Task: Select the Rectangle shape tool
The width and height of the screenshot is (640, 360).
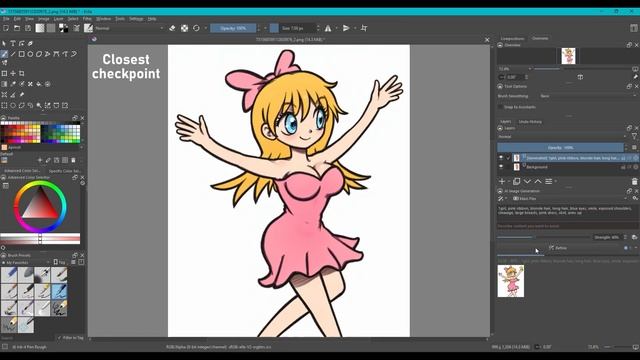Action: pos(22,54)
